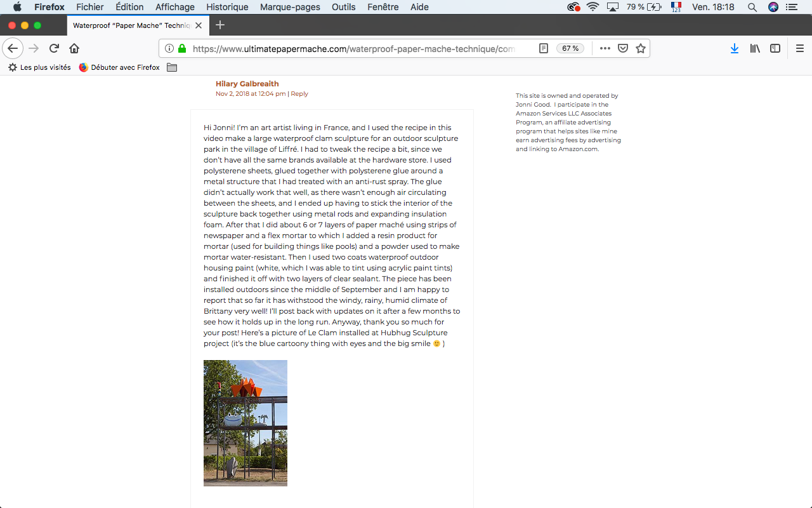The image size is (812, 508).
Task: Open the Apple menu
Action: (17, 7)
